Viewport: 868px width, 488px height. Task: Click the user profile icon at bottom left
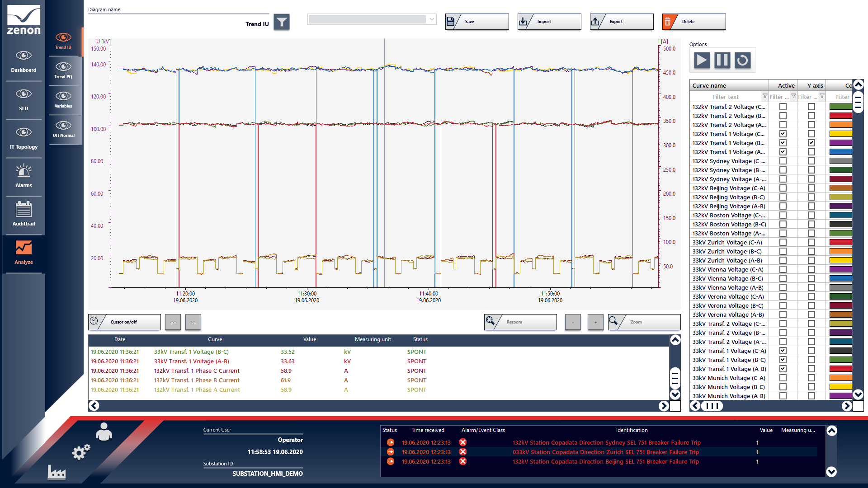coord(104,432)
